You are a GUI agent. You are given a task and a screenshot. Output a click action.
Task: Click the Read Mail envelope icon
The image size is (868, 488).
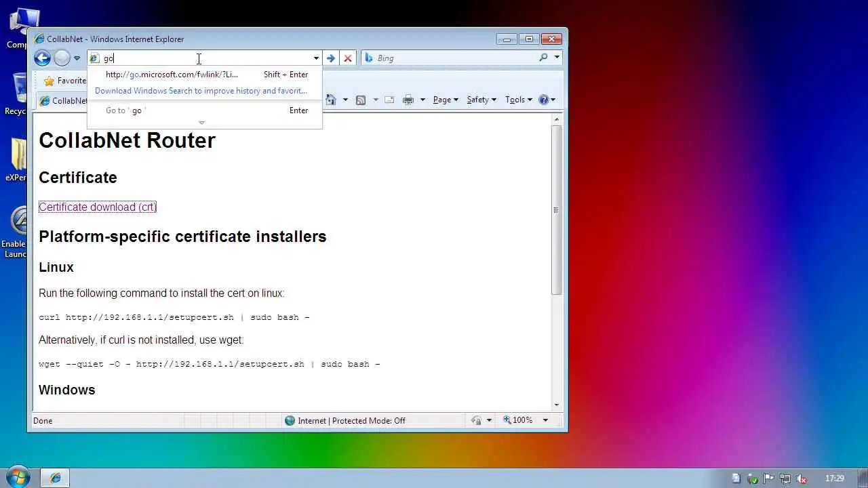[389, 100]
